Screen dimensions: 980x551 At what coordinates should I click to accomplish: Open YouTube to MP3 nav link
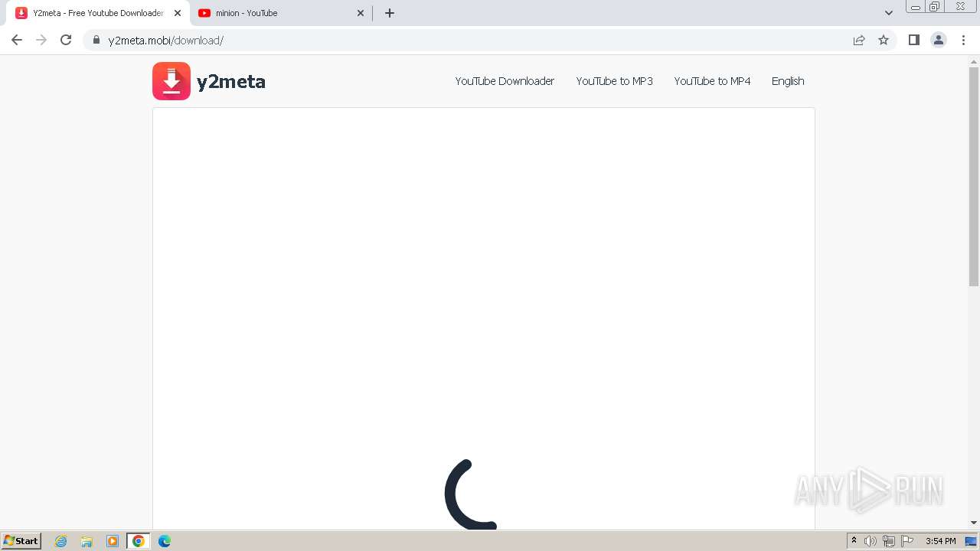coord(614,81)
